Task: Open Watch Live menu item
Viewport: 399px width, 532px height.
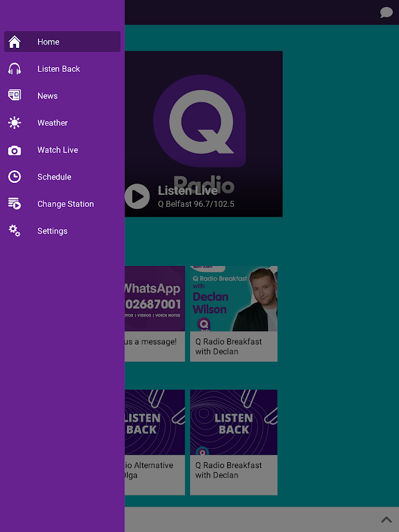Action: coord(62,150)
